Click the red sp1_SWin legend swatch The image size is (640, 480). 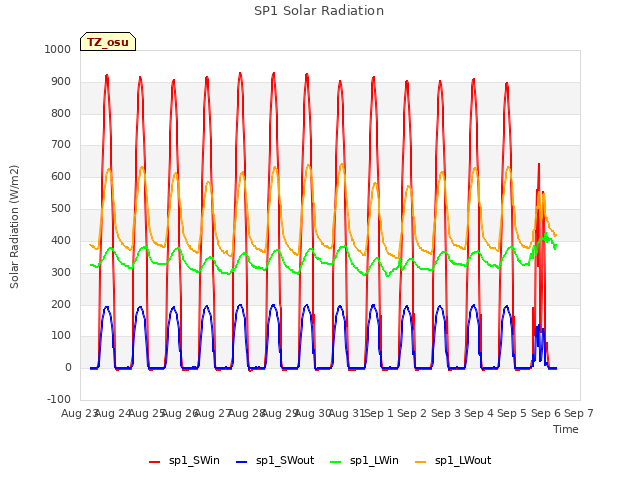click(155, 462)
